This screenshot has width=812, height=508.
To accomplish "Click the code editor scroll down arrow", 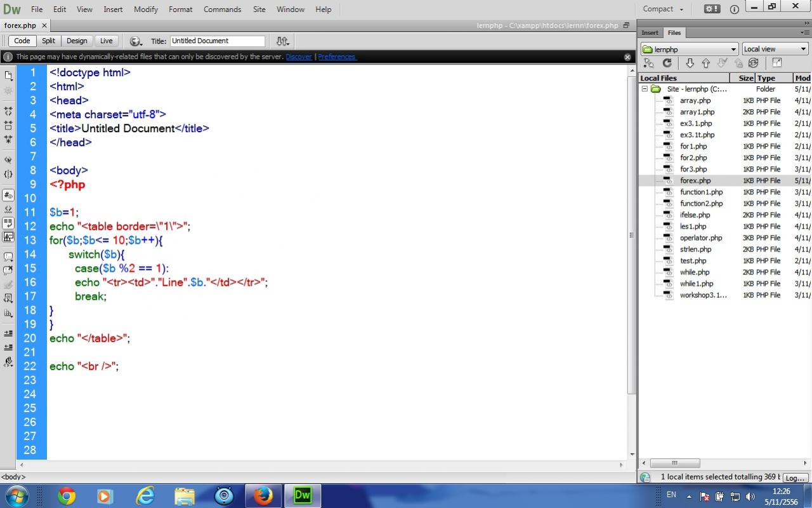I will click(632, 455).
